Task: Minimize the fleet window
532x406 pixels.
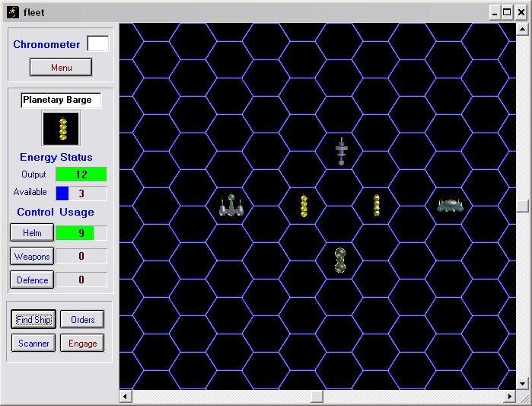Action: click(495, 12)
